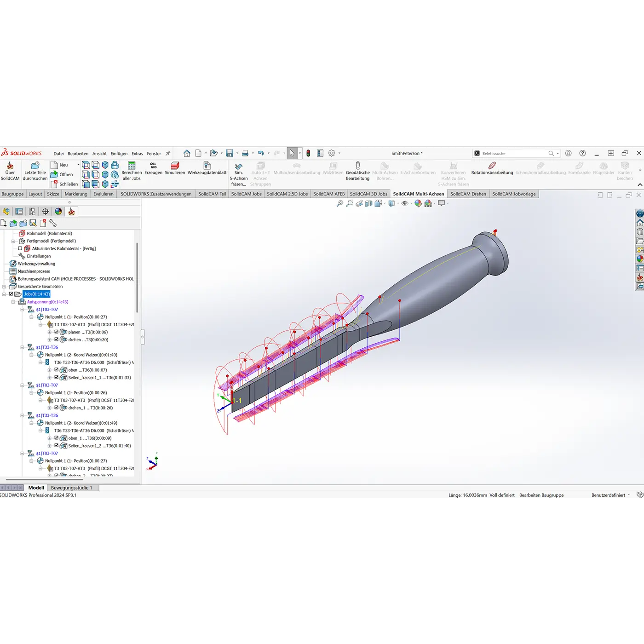
Task: Click the Schließen button
Action: tap(63, 184)
